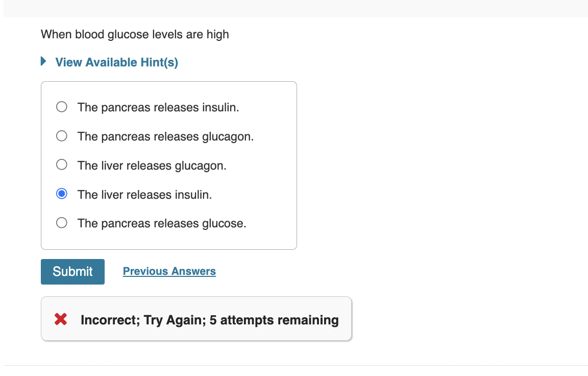
Task: Click the Submit button's teal area
Action: tap(72, 271)
